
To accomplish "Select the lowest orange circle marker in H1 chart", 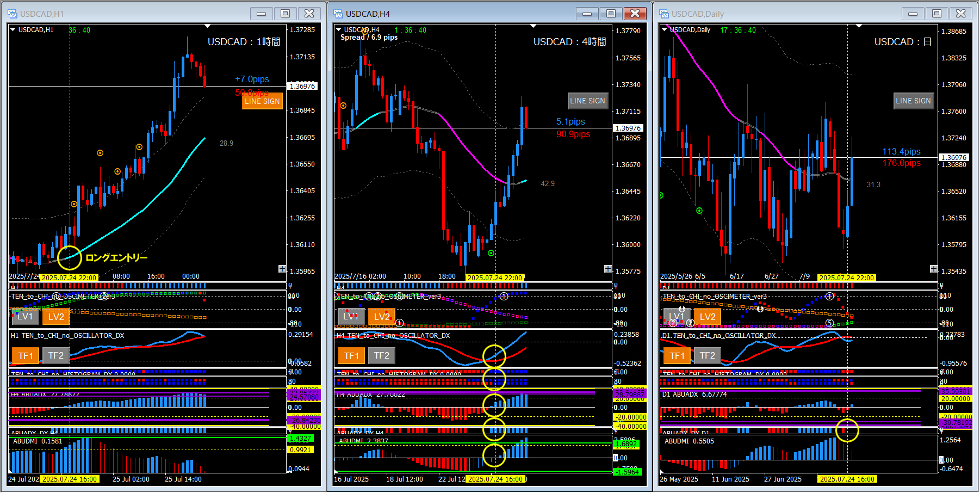I will [74, 204].
